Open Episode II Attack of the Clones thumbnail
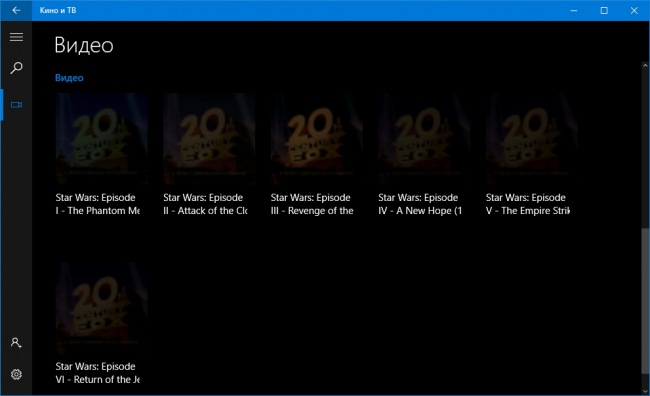 click(209, 139)
